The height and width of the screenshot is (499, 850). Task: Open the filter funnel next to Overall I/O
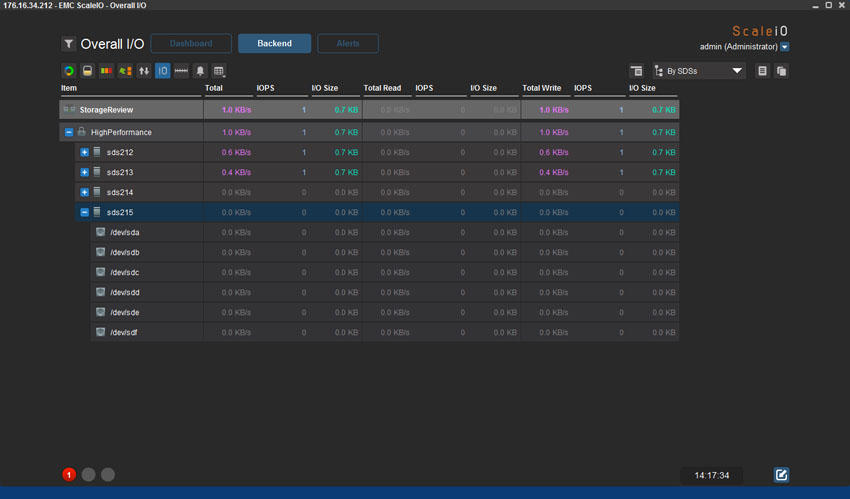pyautogui.click(x=68, y=44)
